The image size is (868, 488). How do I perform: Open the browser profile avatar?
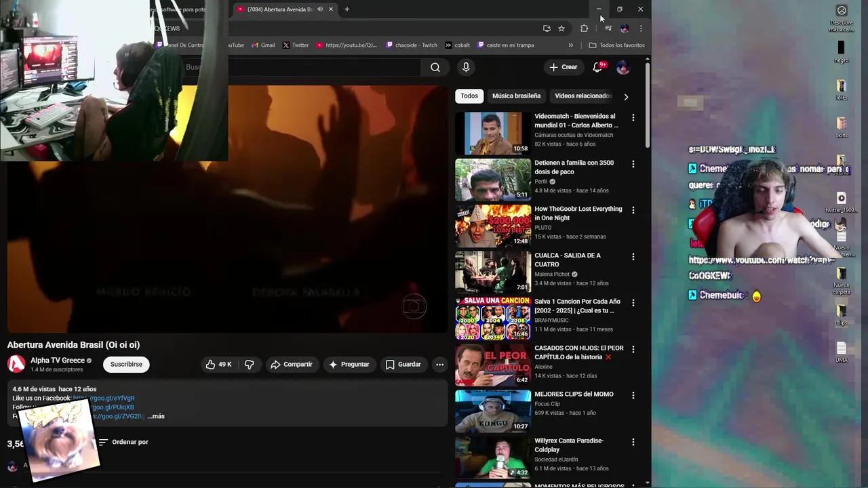625,28
